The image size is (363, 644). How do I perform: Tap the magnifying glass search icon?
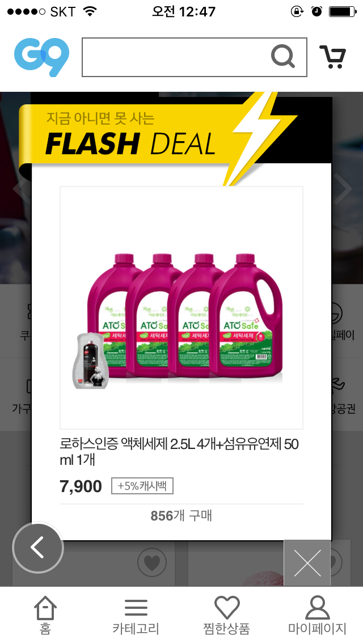pyautogui.click(x=283, y=57)
